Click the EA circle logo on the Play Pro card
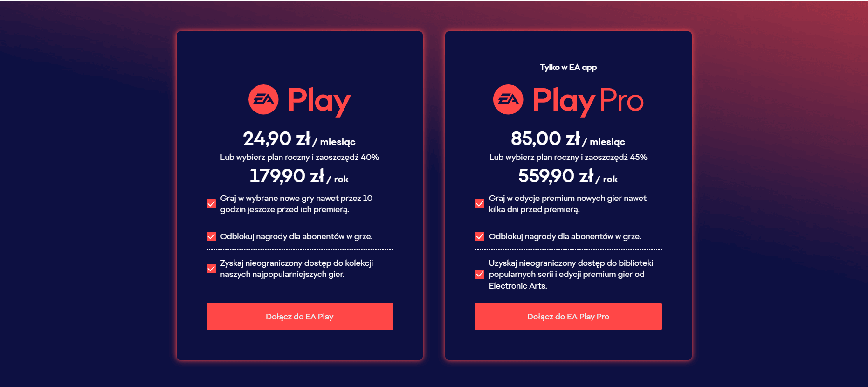Screen dimensions: 868x387 click(x=508, y=99)
